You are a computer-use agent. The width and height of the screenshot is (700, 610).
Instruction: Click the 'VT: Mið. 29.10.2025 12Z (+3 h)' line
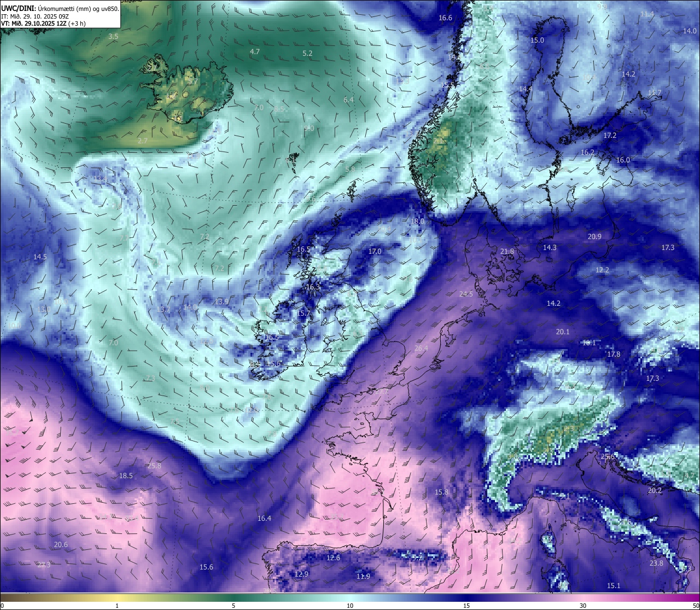pyautogui.click(x=43, y=24)
